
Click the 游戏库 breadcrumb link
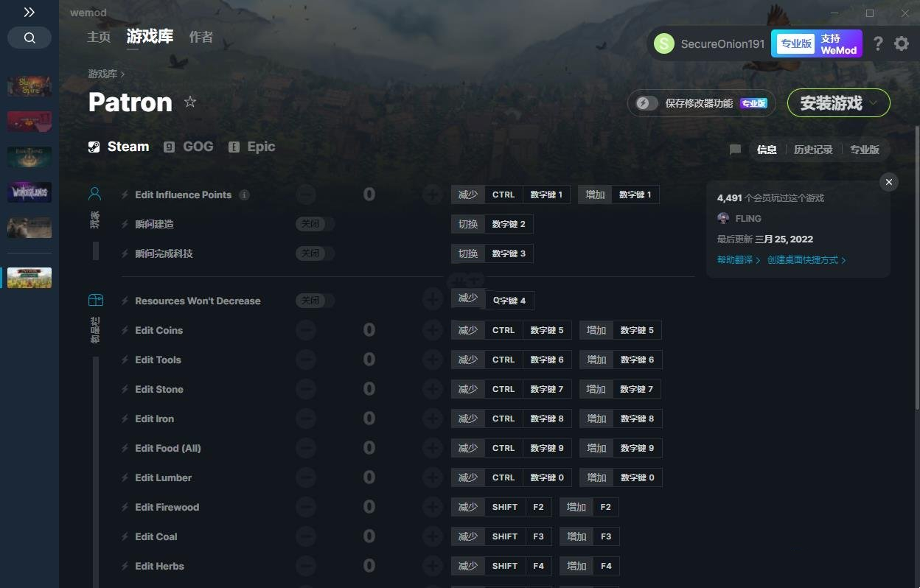click(x=102, y=74)
